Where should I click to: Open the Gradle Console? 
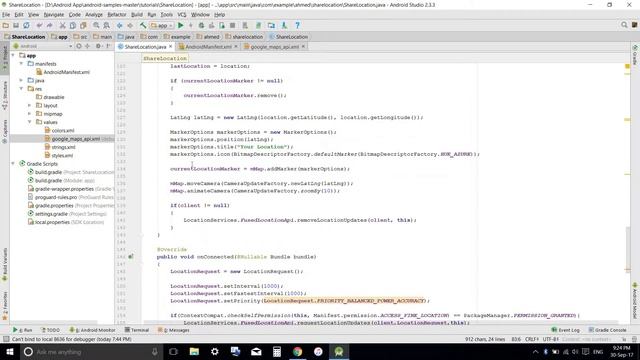[x=607, y=330]
